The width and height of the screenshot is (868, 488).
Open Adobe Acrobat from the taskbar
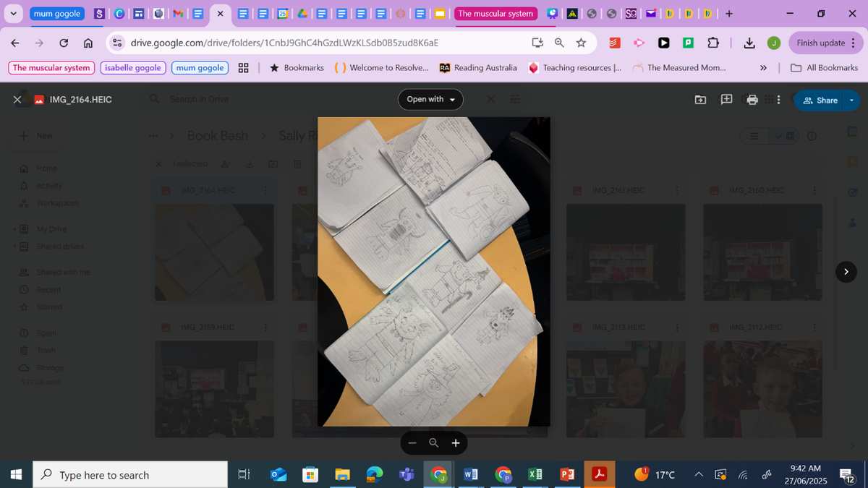(600, 475)
